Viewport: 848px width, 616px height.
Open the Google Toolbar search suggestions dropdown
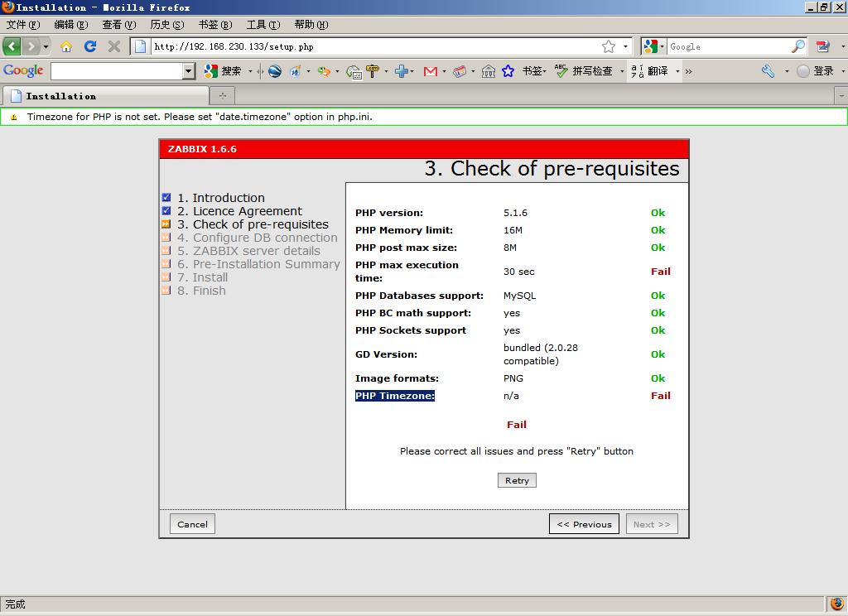coord(189,71)
